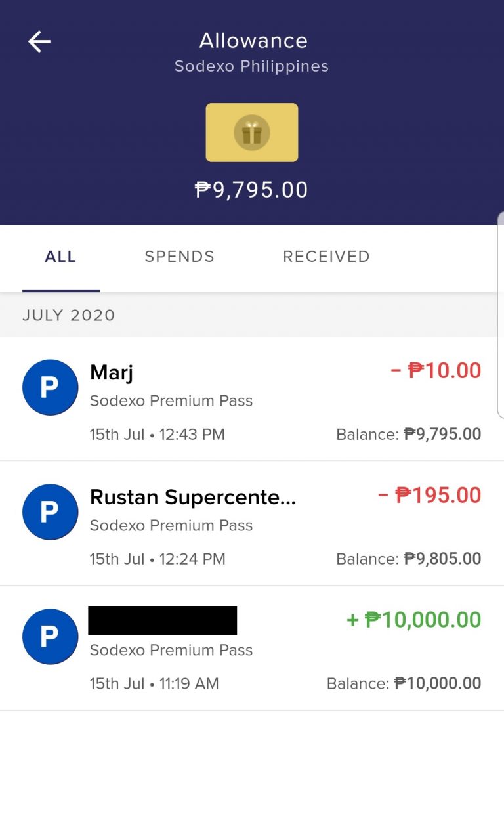Select the redacted sender name entry
The width and height of the screenshot is (504, 837).
coord(163,620)
